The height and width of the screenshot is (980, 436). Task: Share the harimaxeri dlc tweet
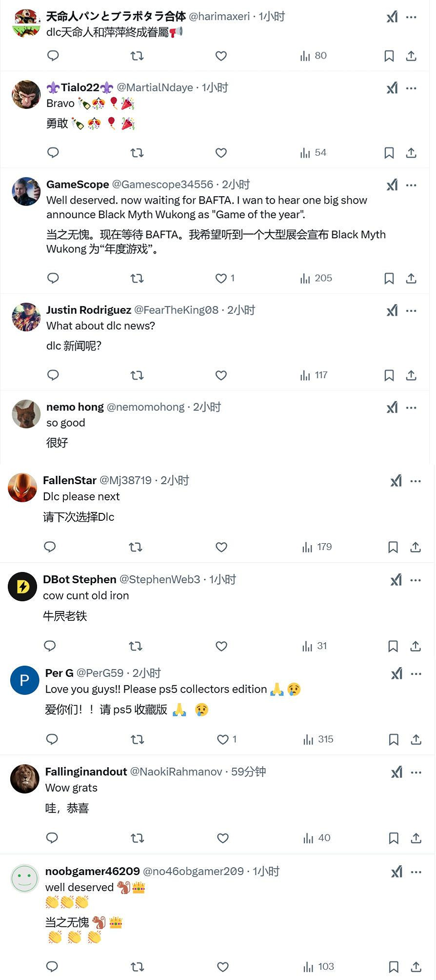pyautogui.click(x=411, y=56)
